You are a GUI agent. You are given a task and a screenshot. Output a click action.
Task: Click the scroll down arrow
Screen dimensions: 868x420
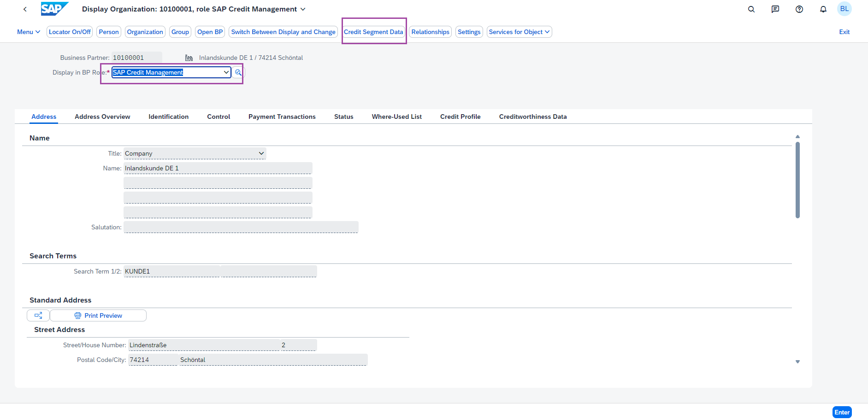click(797, 362)
